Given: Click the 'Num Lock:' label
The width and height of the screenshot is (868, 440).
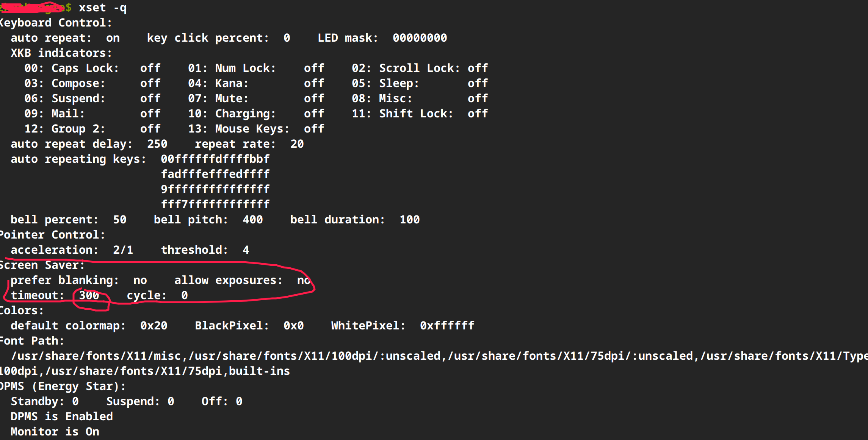Looking at the screenshot, I should 245,68.
